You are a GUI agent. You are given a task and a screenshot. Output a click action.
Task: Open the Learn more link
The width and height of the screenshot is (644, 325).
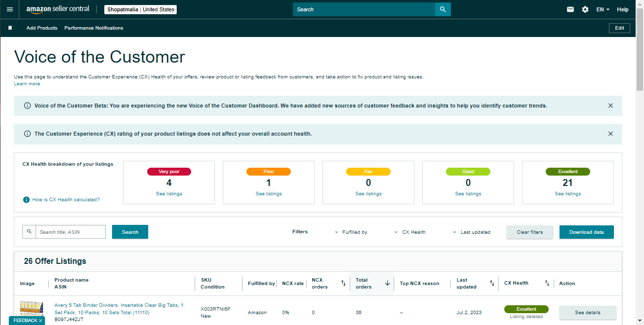[27, 84]
